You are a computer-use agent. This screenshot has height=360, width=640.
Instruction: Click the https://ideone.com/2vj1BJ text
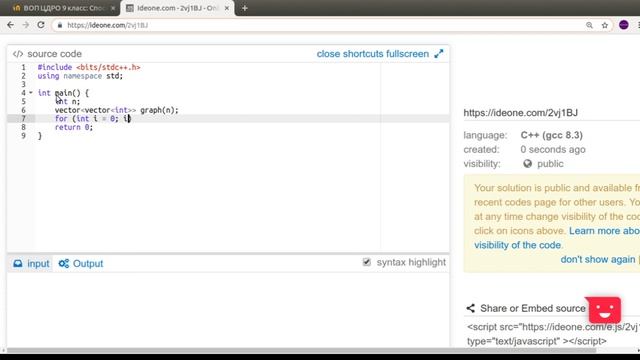520,113
